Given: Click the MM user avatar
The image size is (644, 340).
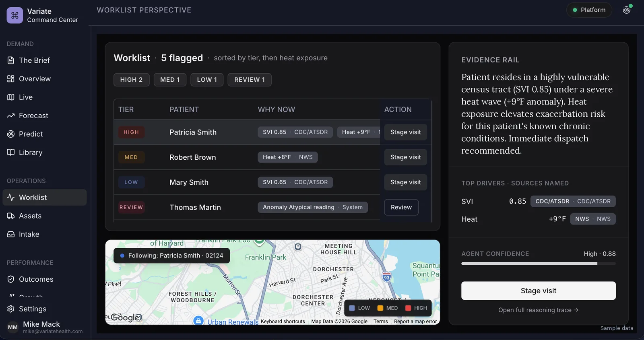Looking at the screenshot, I should [13, 327].
